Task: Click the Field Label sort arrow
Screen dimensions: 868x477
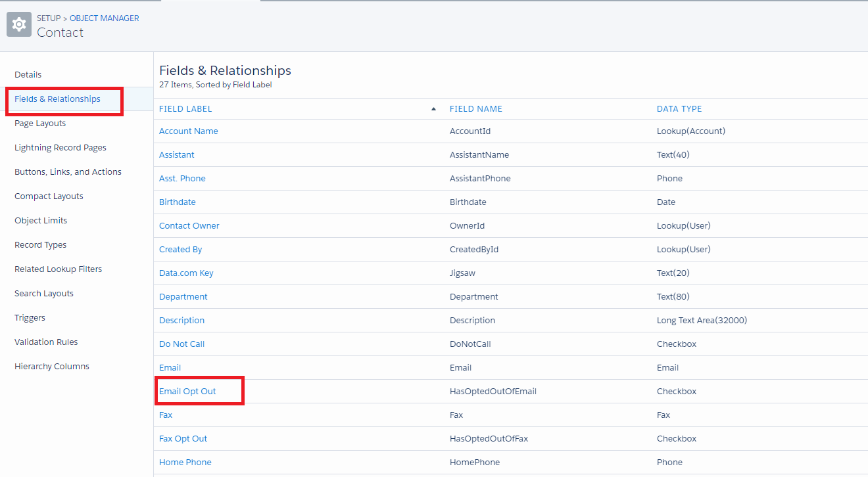Action: tap(433, 109)
